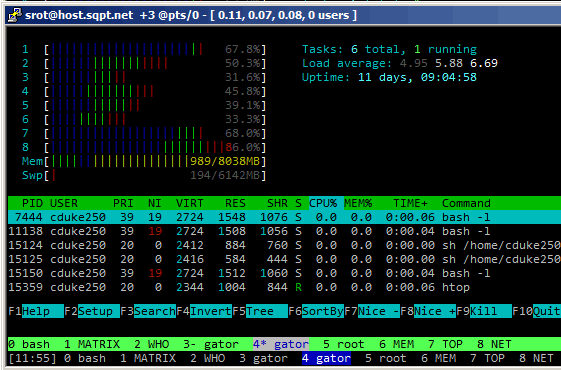Click CPU 8 usage meter 86.0%
The height and width of the screenshot is (370, 561).
click(144, 147)
